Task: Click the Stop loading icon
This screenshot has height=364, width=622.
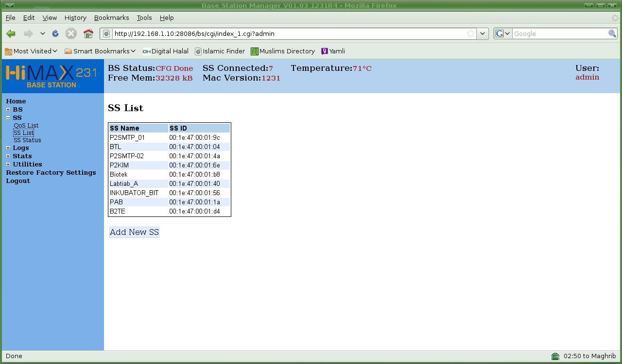Action: point(71,33)
